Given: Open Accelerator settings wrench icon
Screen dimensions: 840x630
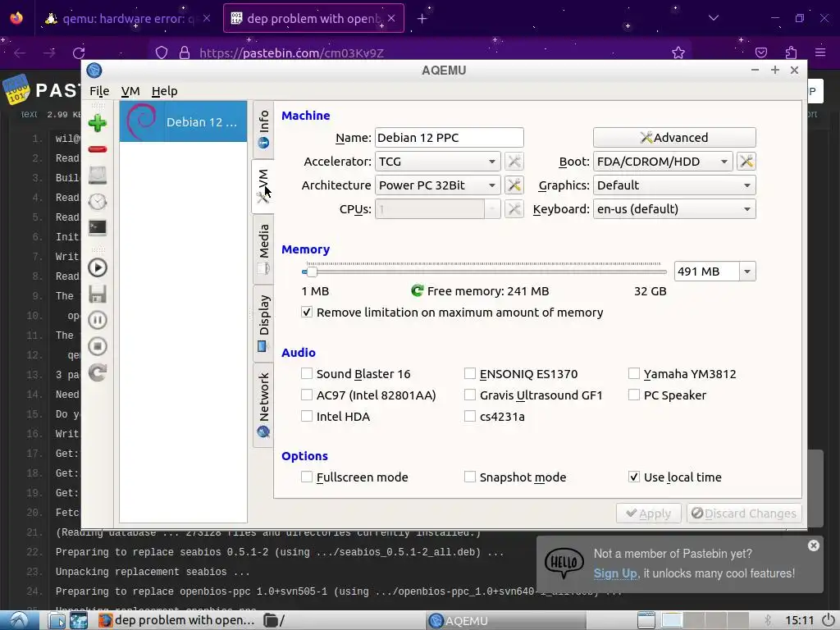Looking at the screenshot, I should point(514,162).
